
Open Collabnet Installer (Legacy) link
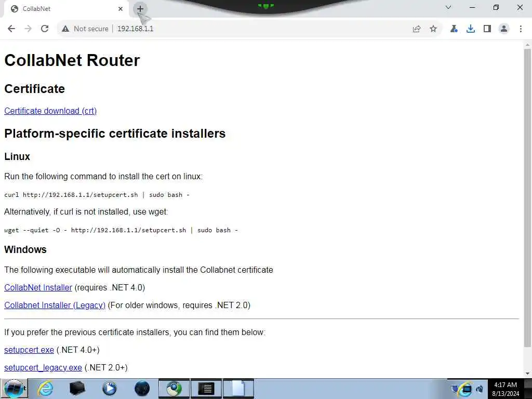click(x=55, y=305)
